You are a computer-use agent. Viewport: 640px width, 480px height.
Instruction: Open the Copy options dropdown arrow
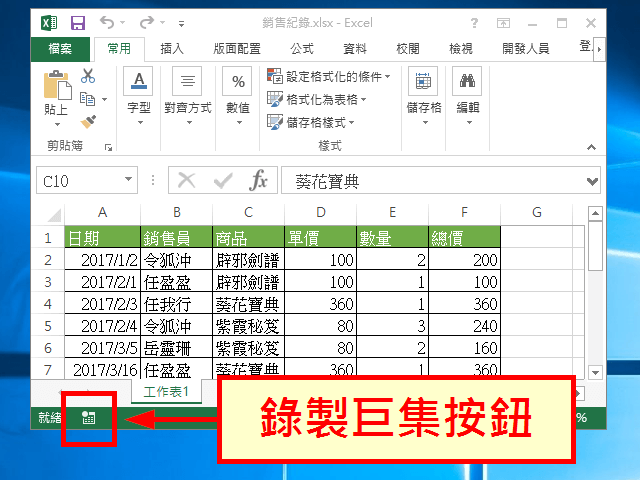point(104,99)
